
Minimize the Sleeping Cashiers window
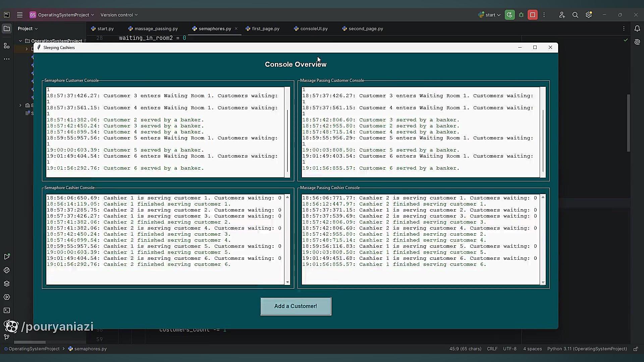click(x=520, y=47)
